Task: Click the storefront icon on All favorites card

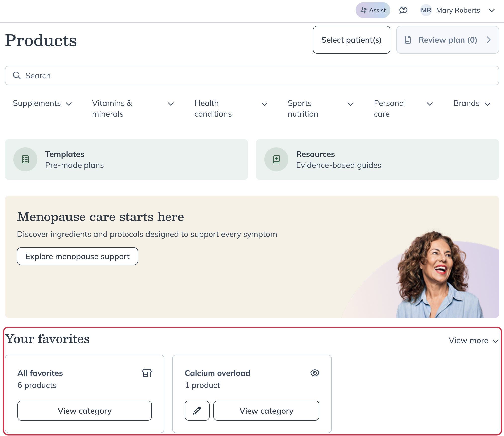Action: pos(147,373)
